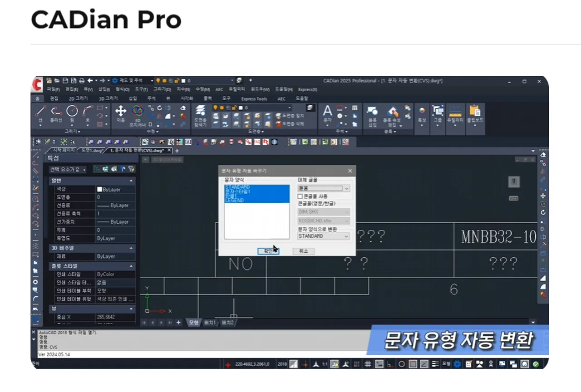Open the 문자 양식으로 변환 STANDARD dropdown

(324, 236)
